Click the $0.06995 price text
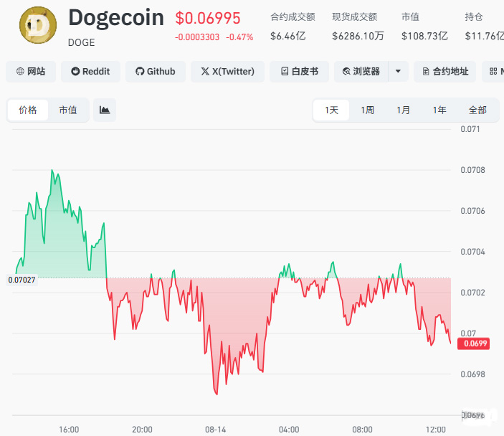Image resolution: width=504 pixels, height=436 pixels. coord(208,18)
